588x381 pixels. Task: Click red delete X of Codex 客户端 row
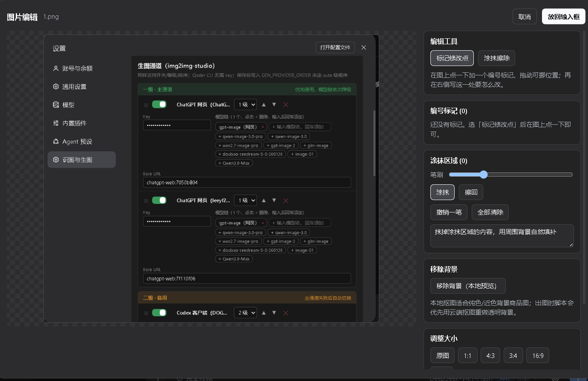[x=286, y=313]
